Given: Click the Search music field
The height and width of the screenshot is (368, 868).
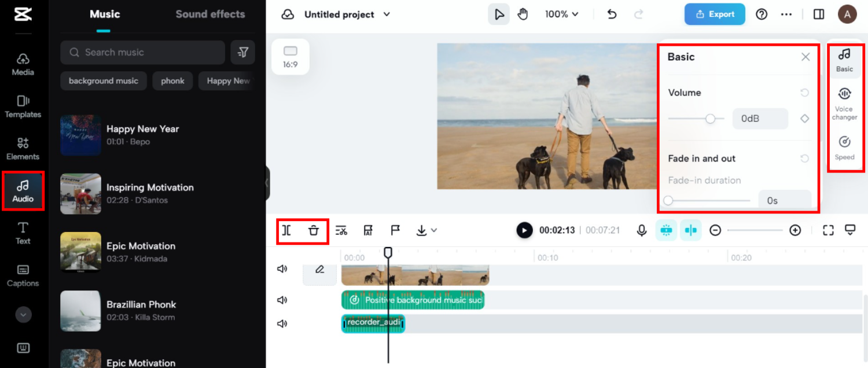Looking at the screenshot, I should (x=143, y=52).
